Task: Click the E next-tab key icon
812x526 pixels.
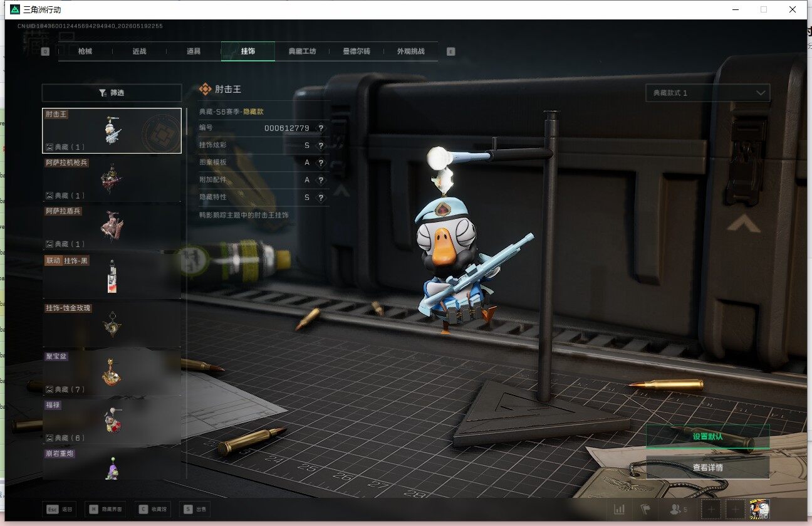Action: [450, 51]
